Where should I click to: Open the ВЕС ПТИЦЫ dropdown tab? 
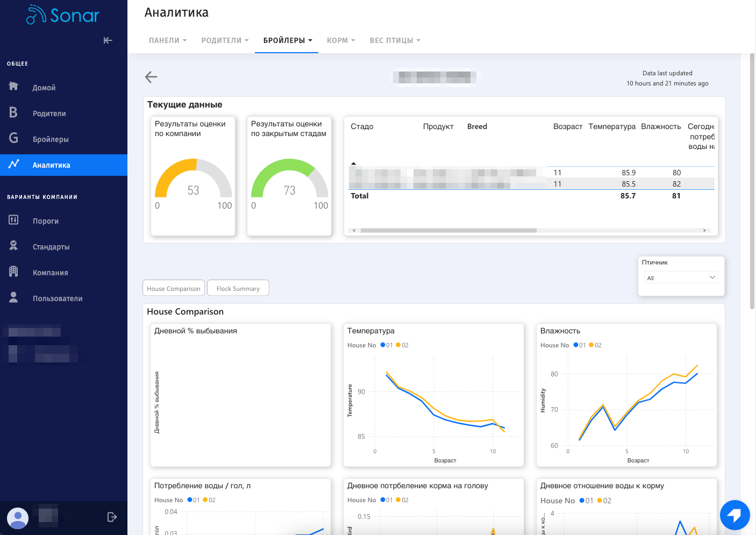395,40
